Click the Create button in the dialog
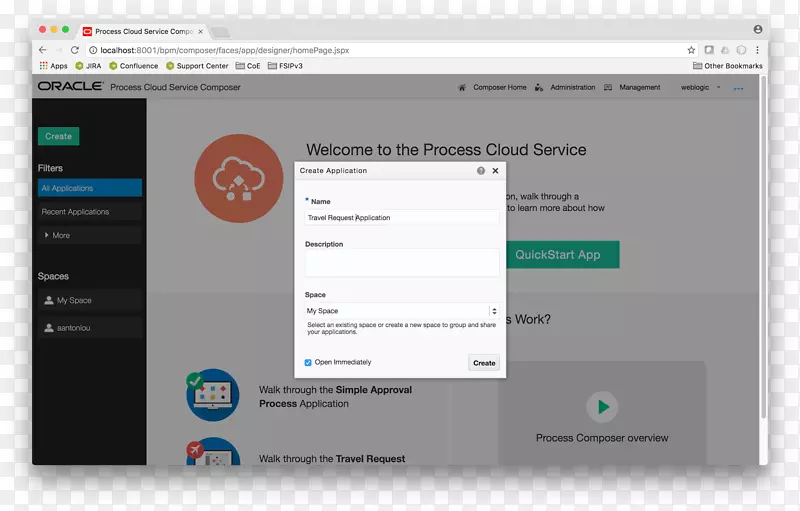The image size is (800, 511). [484, 363]
